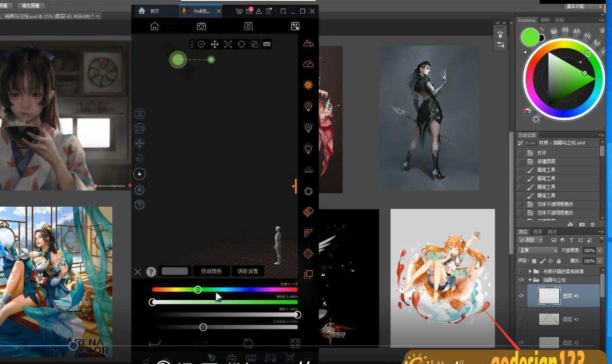Open the question mark help icon on left
This screenshot has height=364, width=612.
(x=140, y=205)
